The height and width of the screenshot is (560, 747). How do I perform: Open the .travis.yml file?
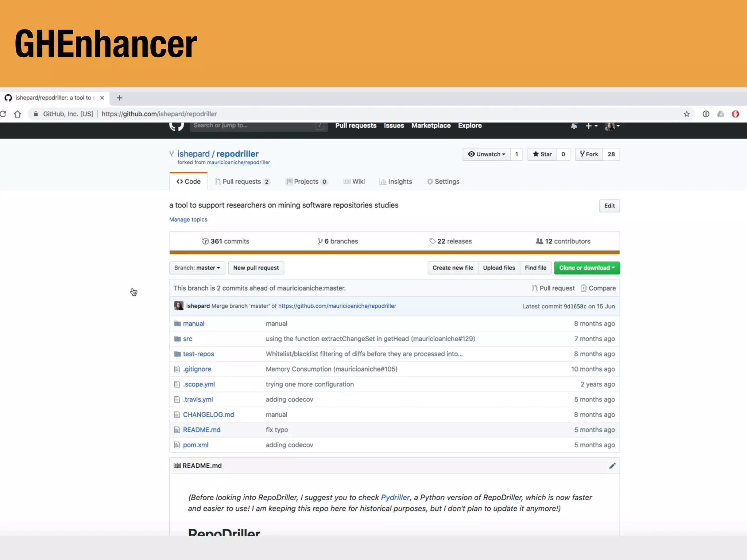[x=198, y=400]
